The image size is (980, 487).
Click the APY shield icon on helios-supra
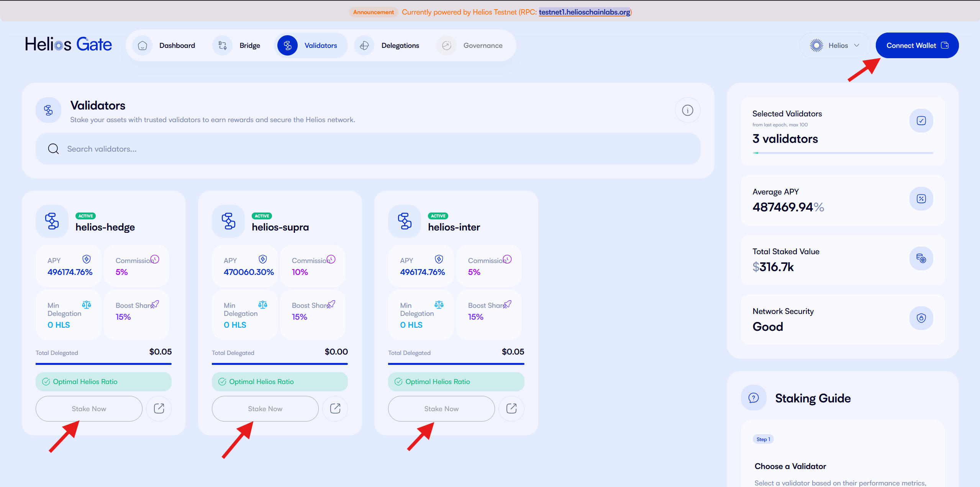(x=263, y=259)
